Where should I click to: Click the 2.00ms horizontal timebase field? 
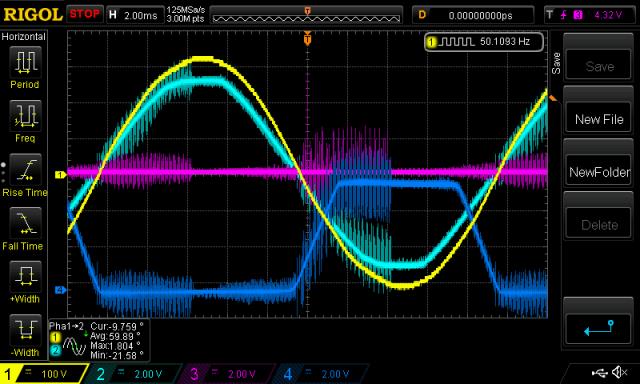point(134,16)
